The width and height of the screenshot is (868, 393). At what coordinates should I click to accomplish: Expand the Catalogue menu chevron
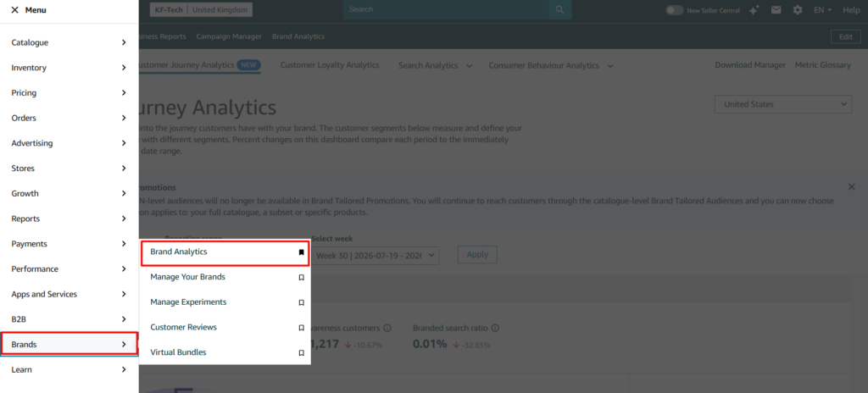124,42
